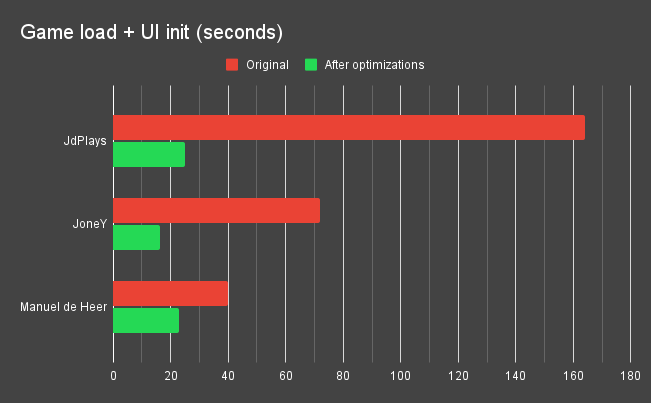Select the JoneY axis label

coord(90,224)
